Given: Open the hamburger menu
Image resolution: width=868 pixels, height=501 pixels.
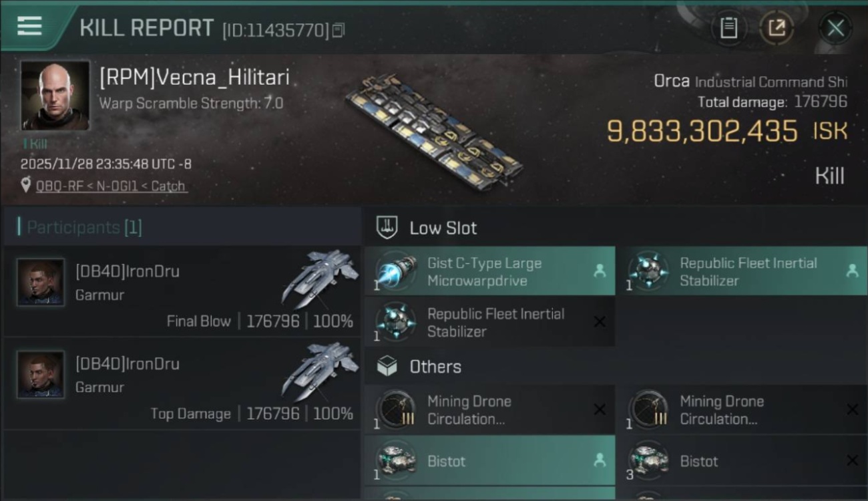Looking at the screenshot, I should click(x=29, y=26).
